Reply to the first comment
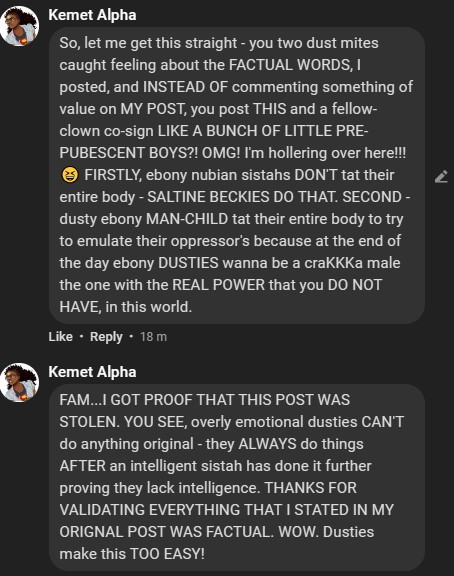The width and height of the screenshot is (454, 576). [x=106, y=337]
